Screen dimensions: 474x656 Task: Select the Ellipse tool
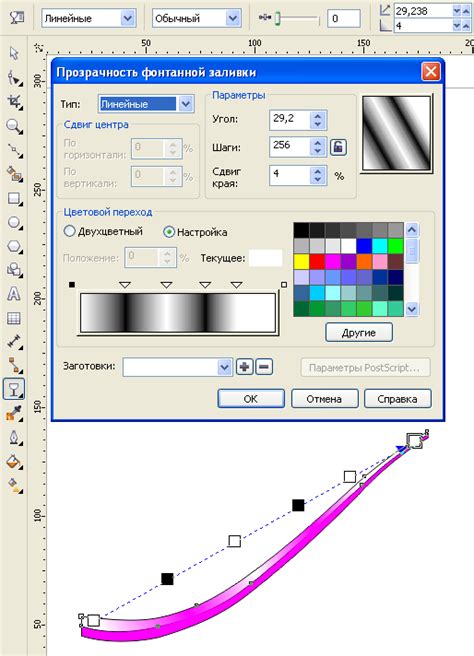[x=14, y=223]
